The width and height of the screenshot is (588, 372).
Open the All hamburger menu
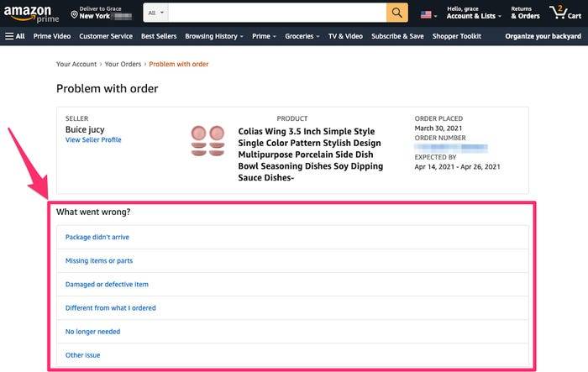click(x=15, y=36)
